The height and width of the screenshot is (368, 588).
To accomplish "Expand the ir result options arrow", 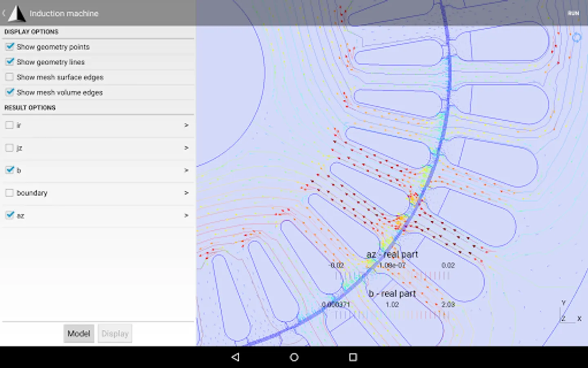I will (186, 125).
